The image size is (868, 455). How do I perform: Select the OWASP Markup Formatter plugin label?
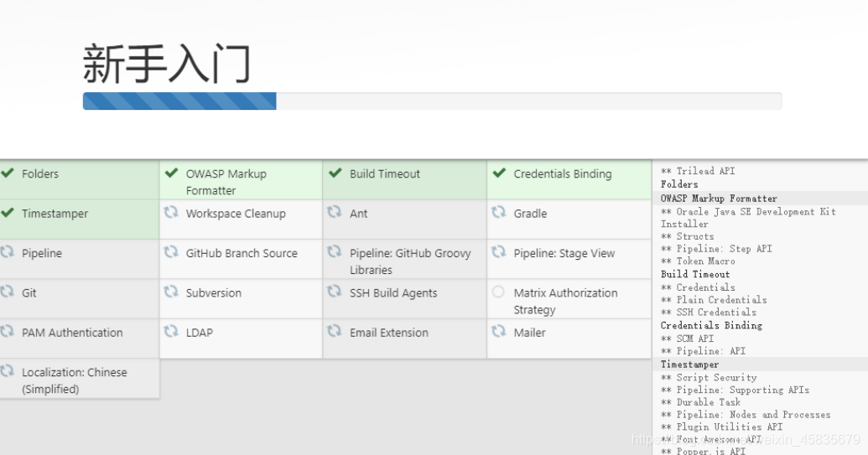(226, 182)
